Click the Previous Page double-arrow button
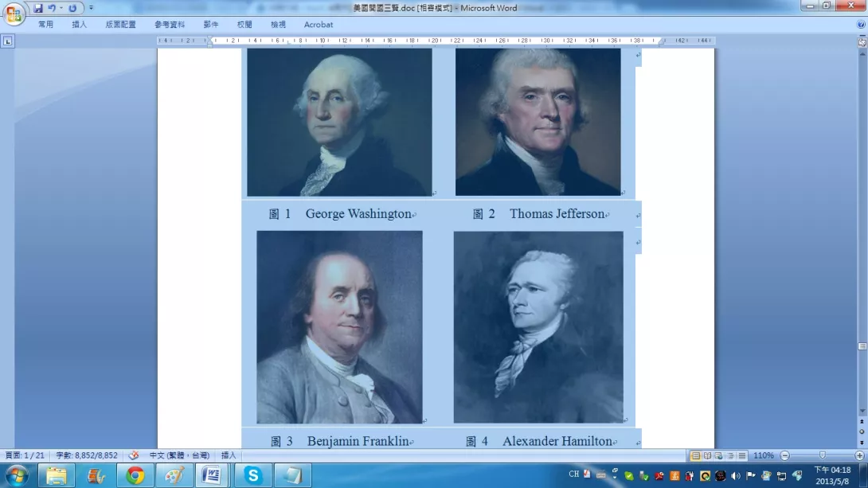 (862, 422)
